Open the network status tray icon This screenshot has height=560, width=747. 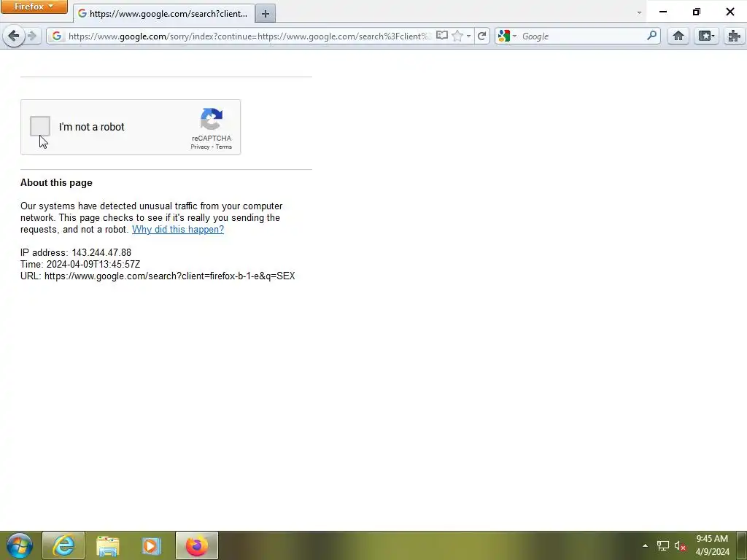pyautogui.click(x=662, y=545)
